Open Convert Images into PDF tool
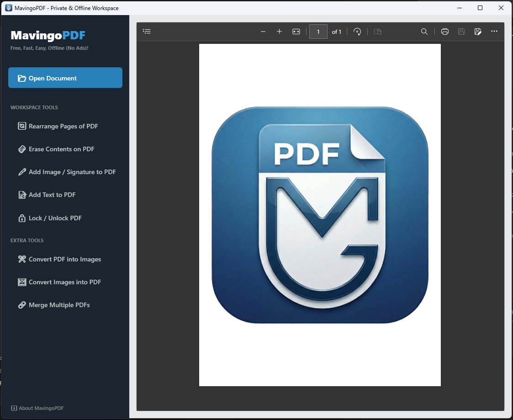Screen dimensions: 513x420 (x=64, y=282)
